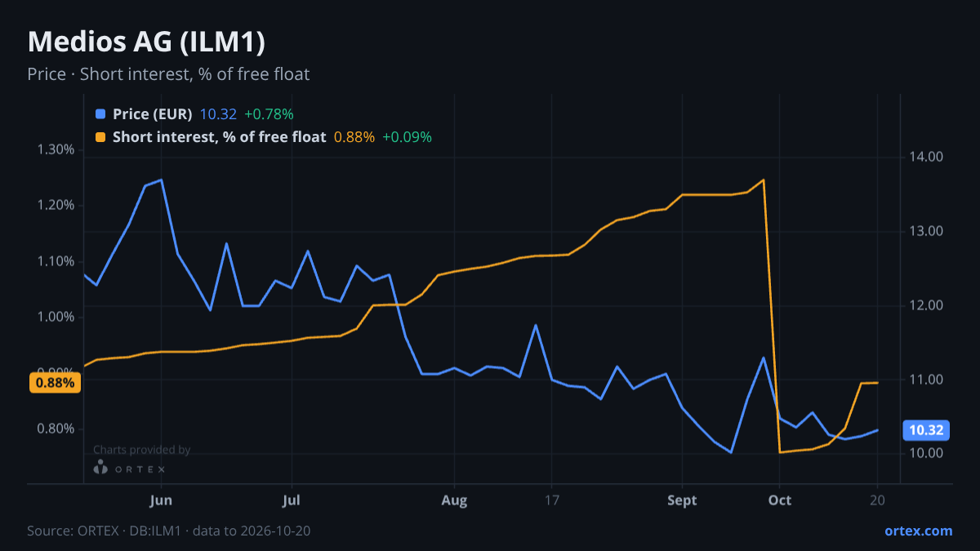Click the Sept x-axis label
Viewport: 980px width, 551px height.
(682, 500)
